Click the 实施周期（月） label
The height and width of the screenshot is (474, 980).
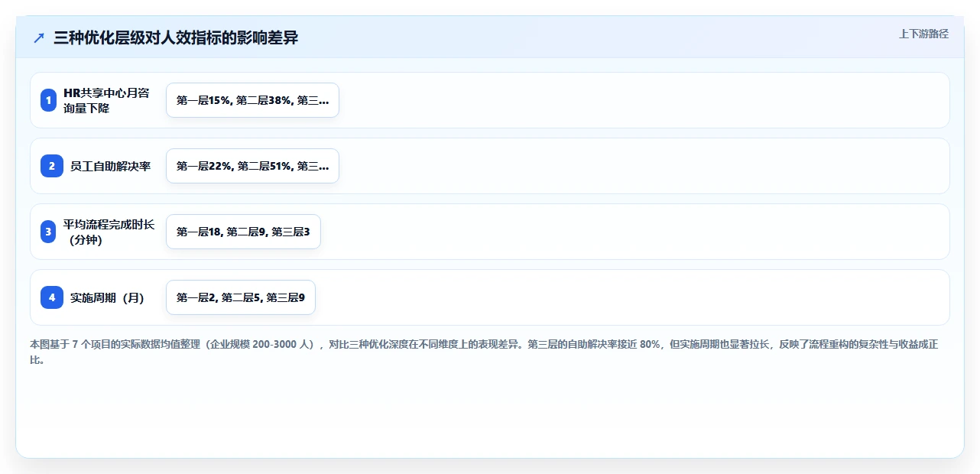[107, 297]
